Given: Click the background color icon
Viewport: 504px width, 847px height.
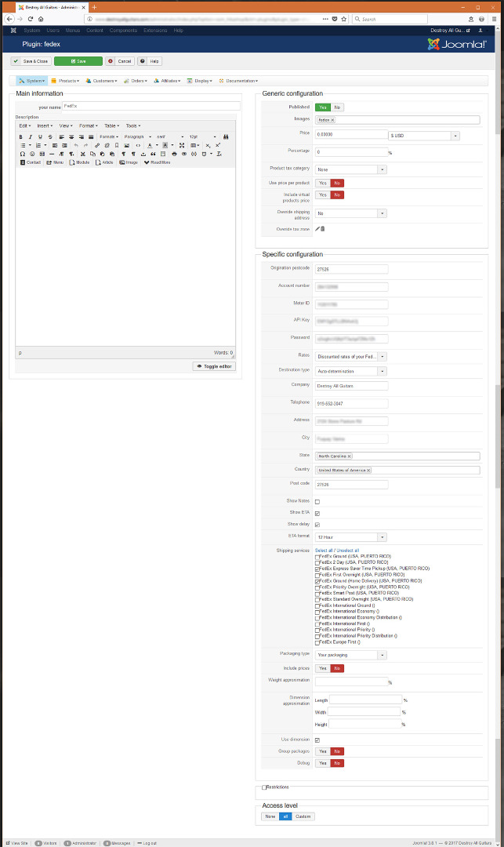Looking at the screenshot, I should tap(165, 145).
